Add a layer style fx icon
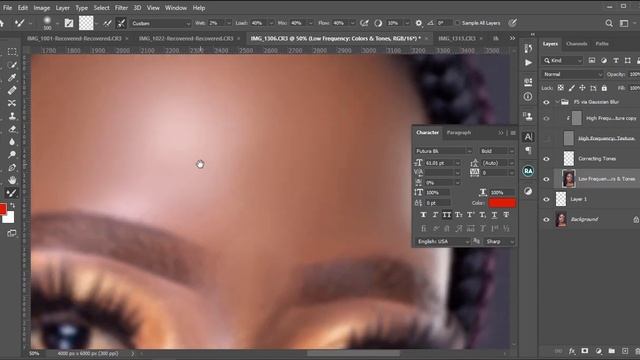This screenshot has height=360, width=640. (572, 351)
